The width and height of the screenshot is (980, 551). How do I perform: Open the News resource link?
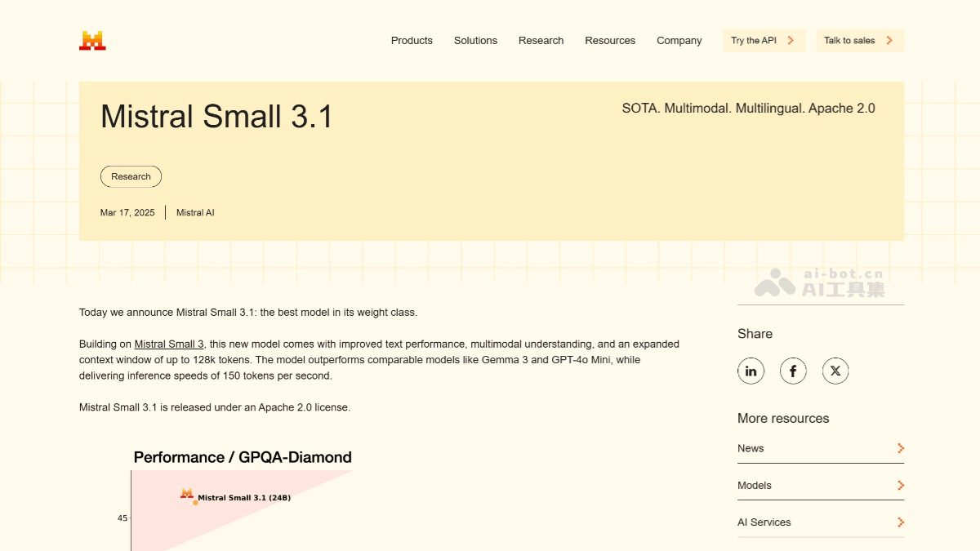click(x=751, y=448)
